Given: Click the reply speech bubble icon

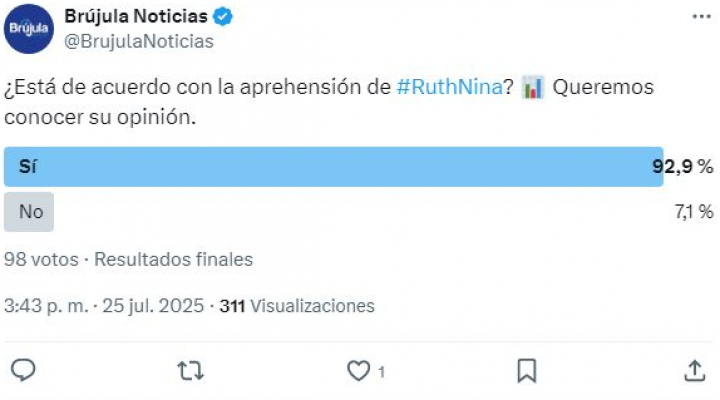Looking at the screenshot, I should tap(23, 370).
